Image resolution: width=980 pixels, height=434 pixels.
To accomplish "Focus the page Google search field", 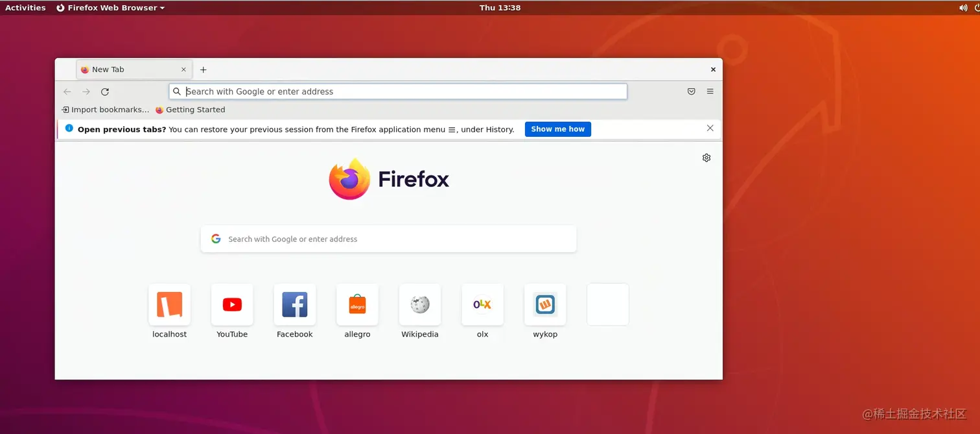I will (389, 239).
